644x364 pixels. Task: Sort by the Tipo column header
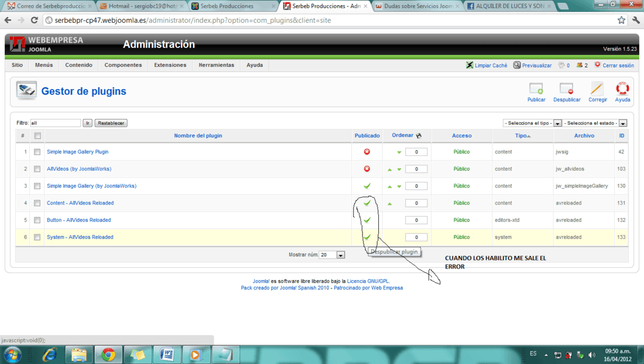[x=521, y=135]
